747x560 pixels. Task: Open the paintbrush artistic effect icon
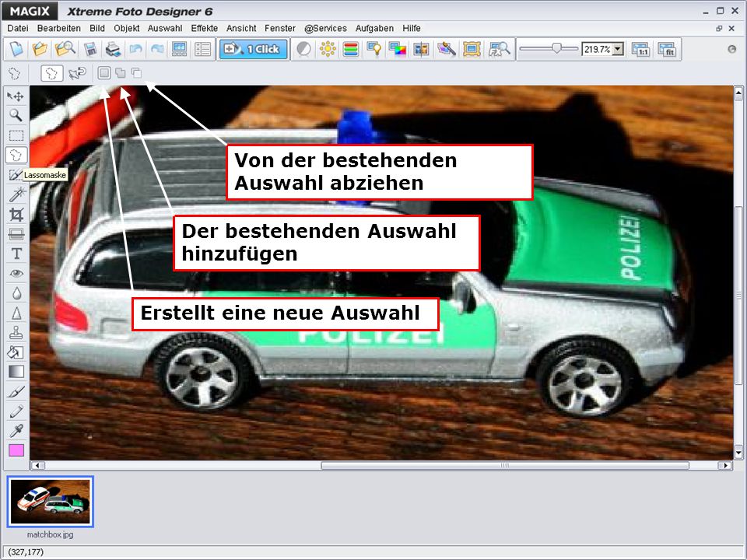(446, 49)
